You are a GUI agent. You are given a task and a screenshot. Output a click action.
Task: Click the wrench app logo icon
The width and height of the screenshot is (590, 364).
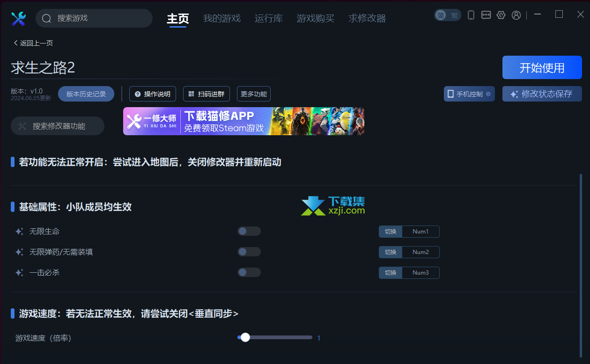coord(19,19)
